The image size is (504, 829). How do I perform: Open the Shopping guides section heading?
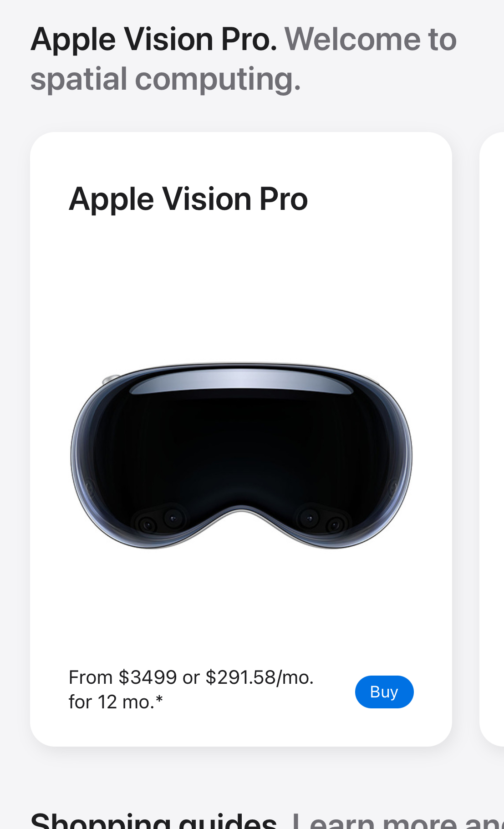(154, 820)
